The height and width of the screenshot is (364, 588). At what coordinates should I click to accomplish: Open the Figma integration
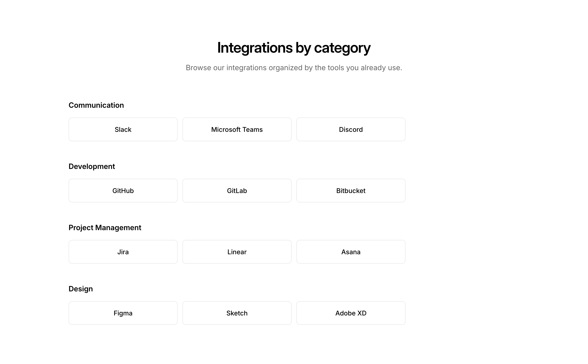click(x=123, y=313)
